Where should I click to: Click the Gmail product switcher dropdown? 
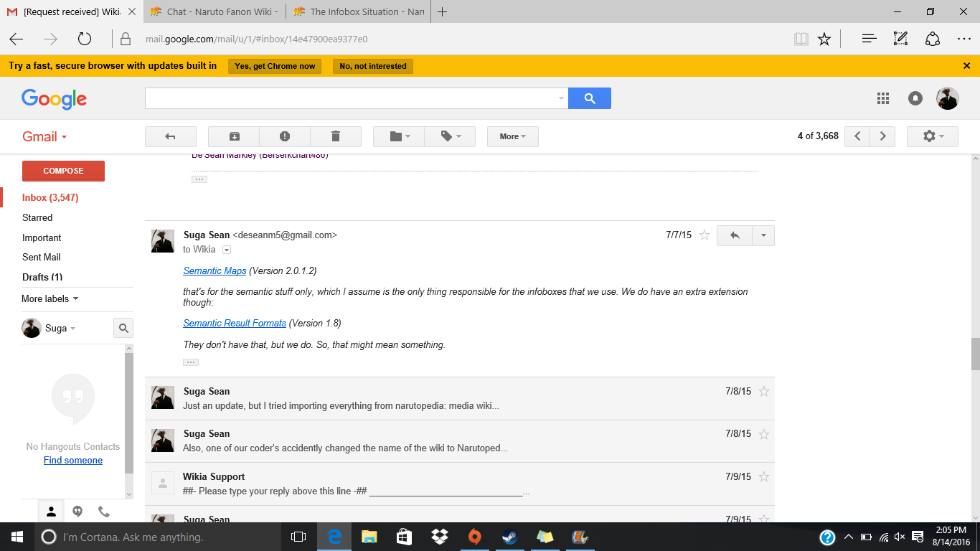[x=44, y=136]
